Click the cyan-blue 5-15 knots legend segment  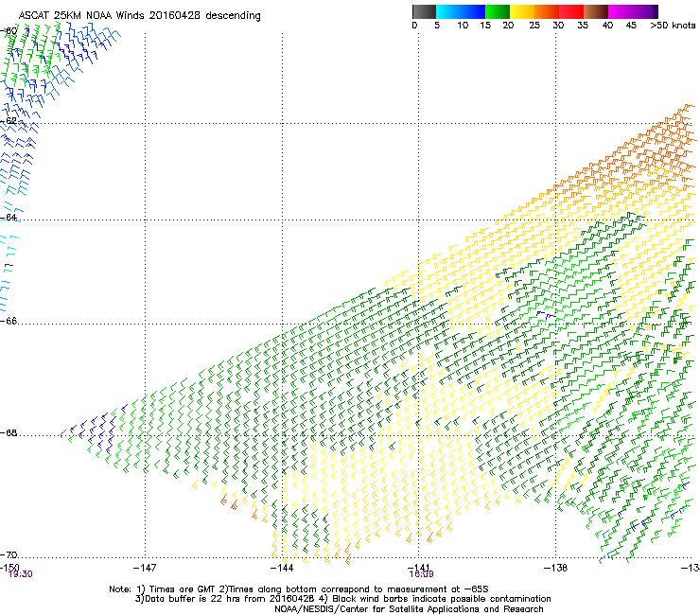(x=461, y=11)
